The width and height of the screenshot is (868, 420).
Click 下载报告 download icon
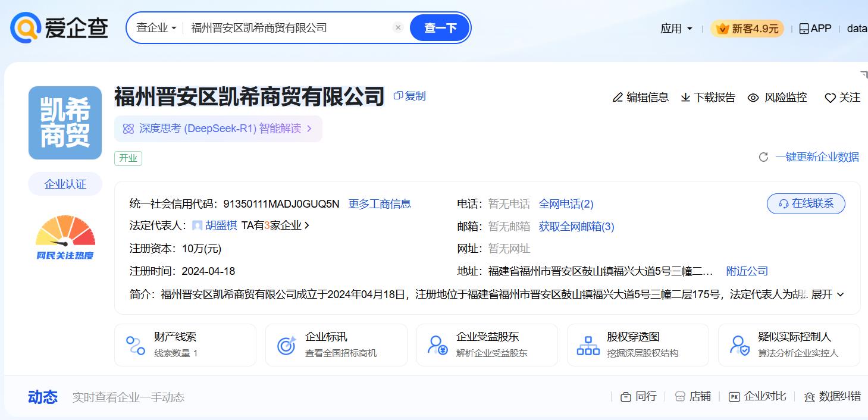(708, 98)
